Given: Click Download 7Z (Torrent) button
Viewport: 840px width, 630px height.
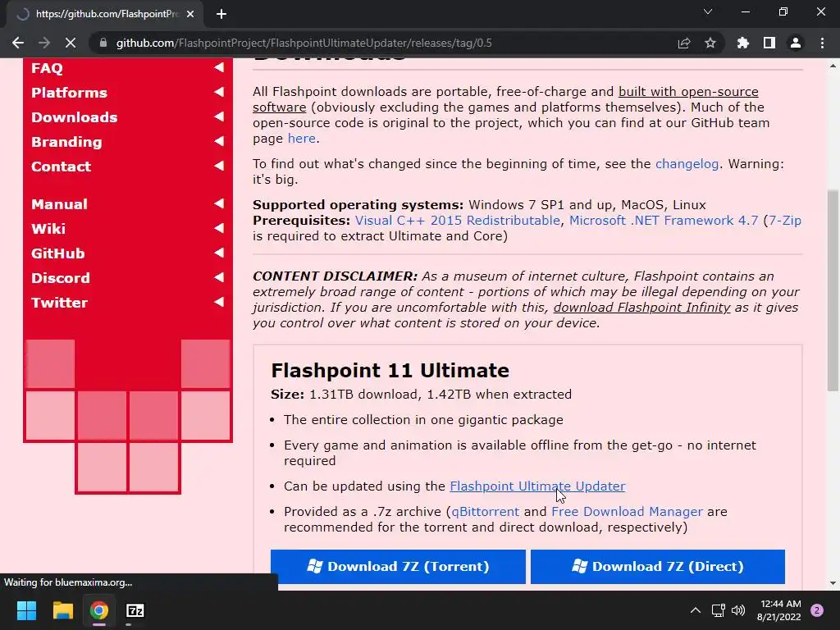Looking at the screenshot, I should point(398,567).
